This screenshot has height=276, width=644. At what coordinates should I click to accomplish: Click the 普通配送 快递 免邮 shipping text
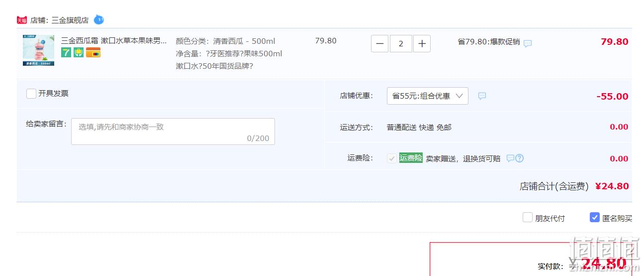pyautogui.click(x=419, y=127)
